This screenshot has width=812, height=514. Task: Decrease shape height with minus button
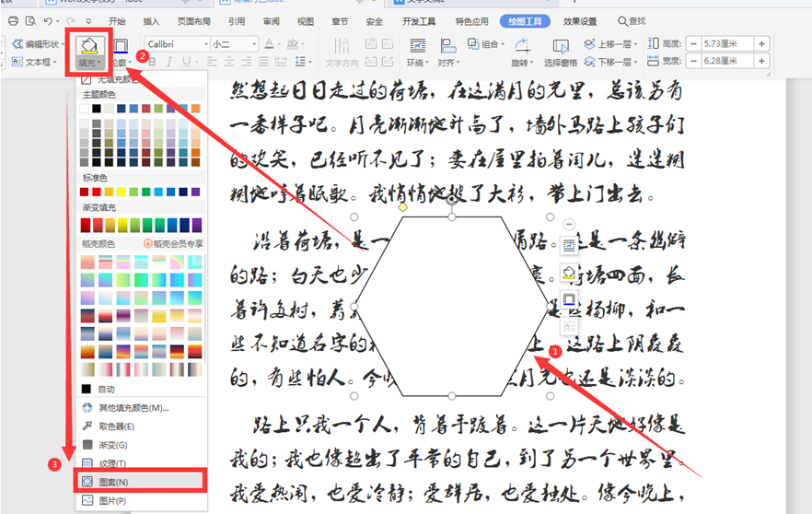pyautogui.click(x=694, y=44)
